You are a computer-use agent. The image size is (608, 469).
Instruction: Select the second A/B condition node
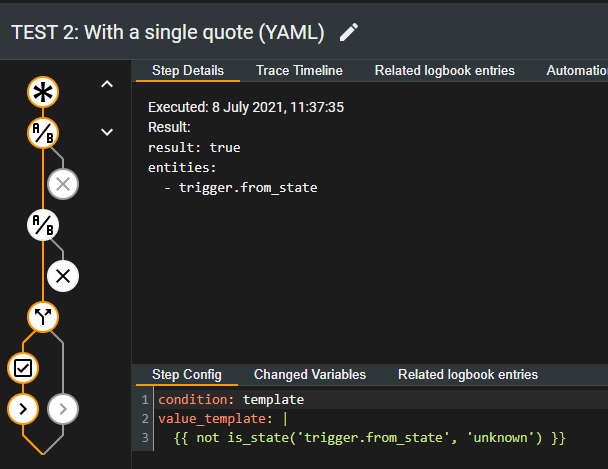[x=42, y=225]
